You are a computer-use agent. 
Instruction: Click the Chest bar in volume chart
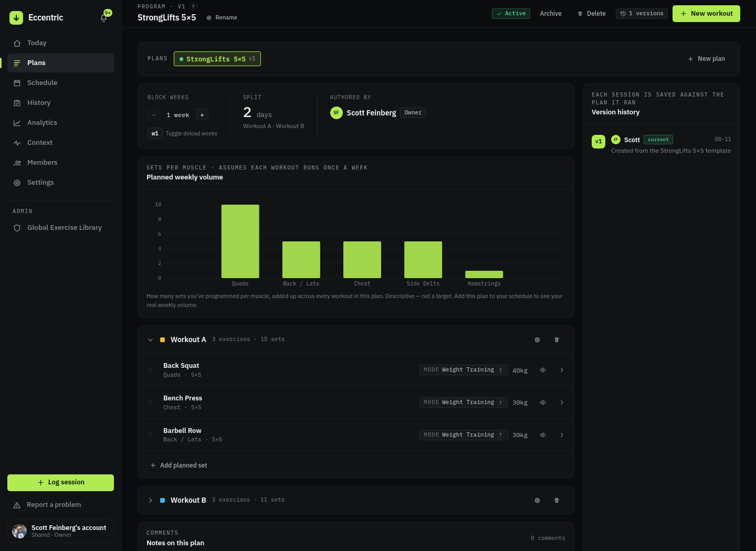tap(362, 260)
